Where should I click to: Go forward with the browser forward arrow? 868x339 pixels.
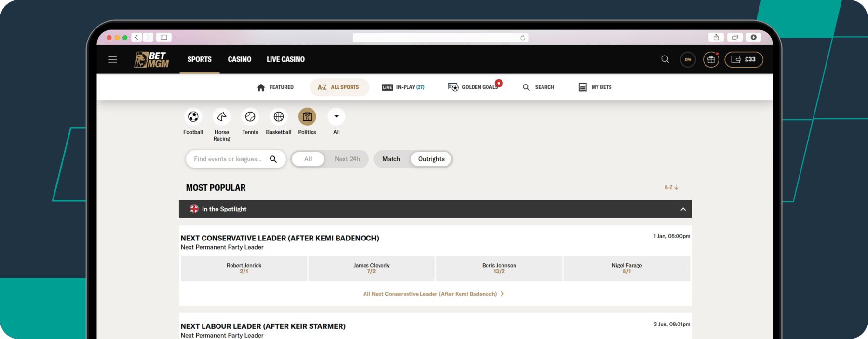pyautogui.click(x=148, y=37)
